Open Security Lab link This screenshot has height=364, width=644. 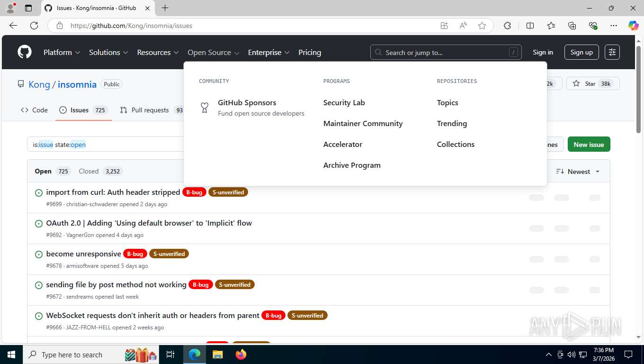click(x=344, y=102)
